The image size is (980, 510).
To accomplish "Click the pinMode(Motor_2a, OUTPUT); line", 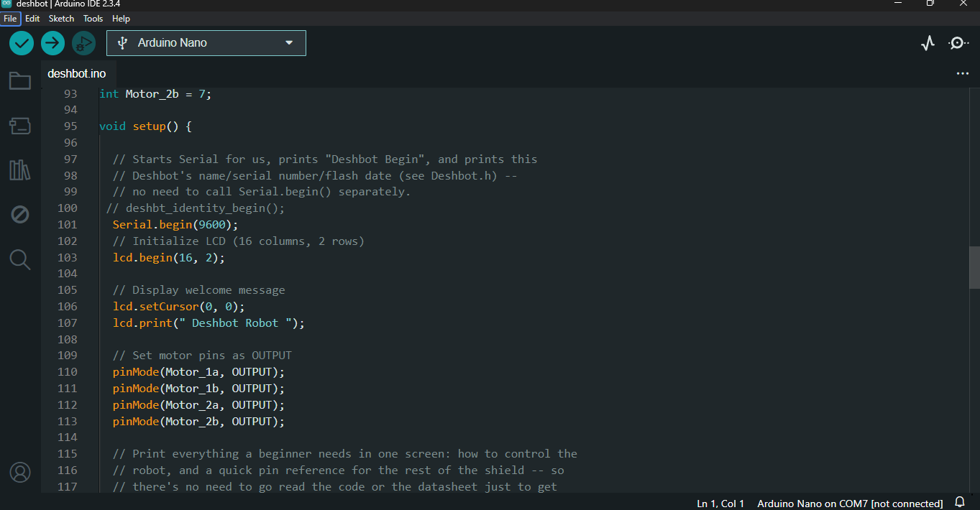I will 198,405.
